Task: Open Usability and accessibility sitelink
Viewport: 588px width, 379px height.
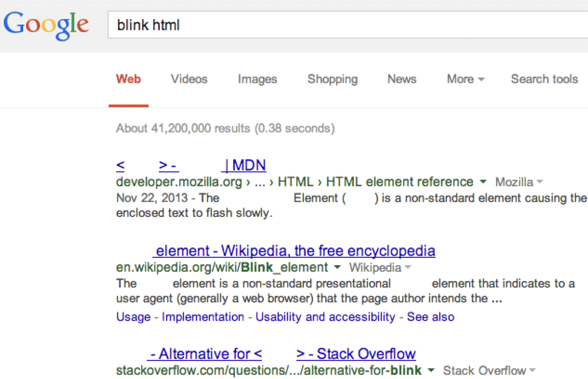Action: tap(325, 317)
